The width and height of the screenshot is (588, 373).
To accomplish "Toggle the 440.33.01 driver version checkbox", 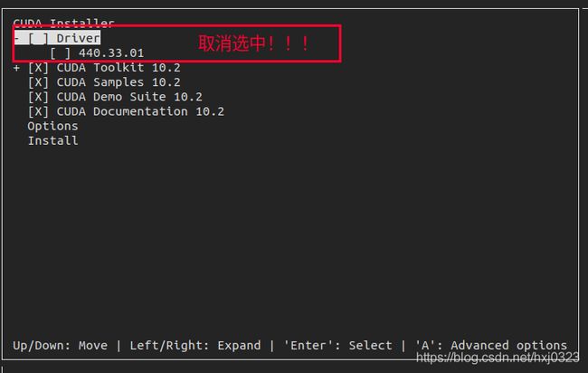I will point(60,53).
